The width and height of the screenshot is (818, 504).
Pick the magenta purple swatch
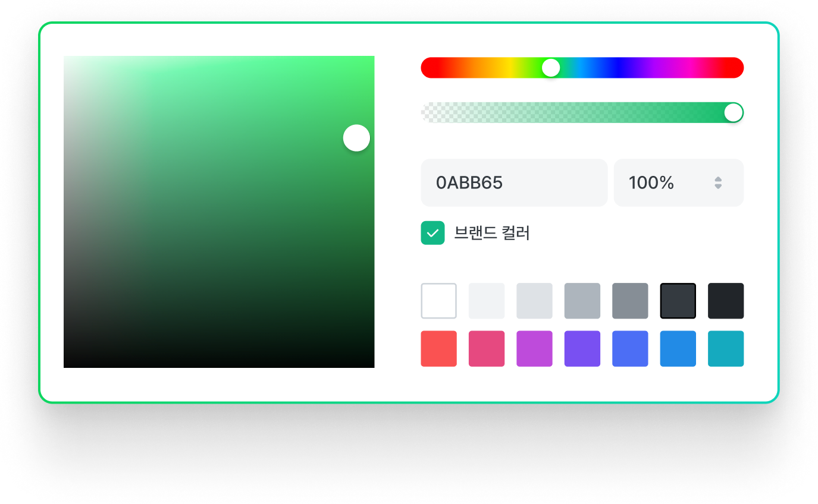(x=534, y=349)
